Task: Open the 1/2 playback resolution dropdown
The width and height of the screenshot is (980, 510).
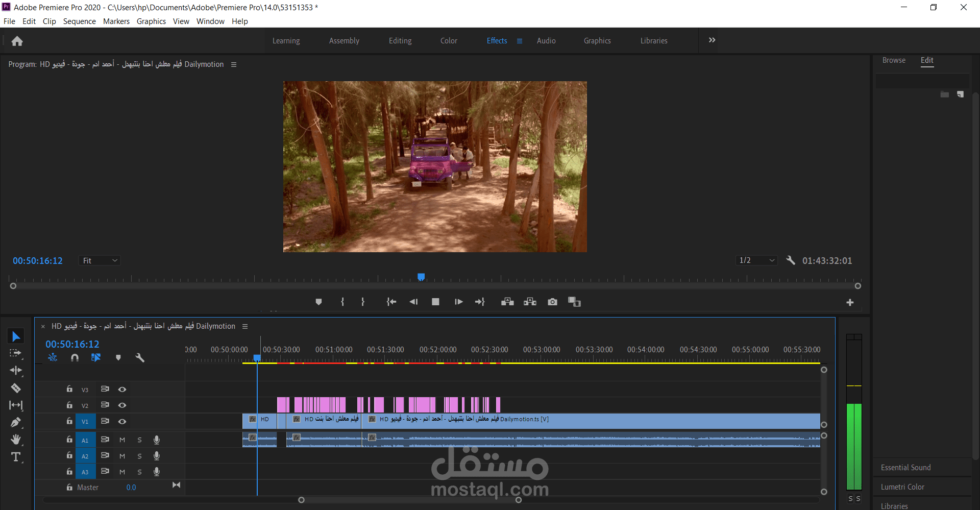Action: 756,260
